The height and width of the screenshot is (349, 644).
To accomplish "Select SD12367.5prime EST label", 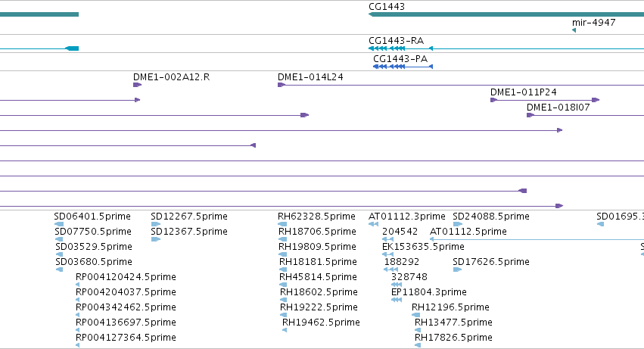I will (189, 232).
